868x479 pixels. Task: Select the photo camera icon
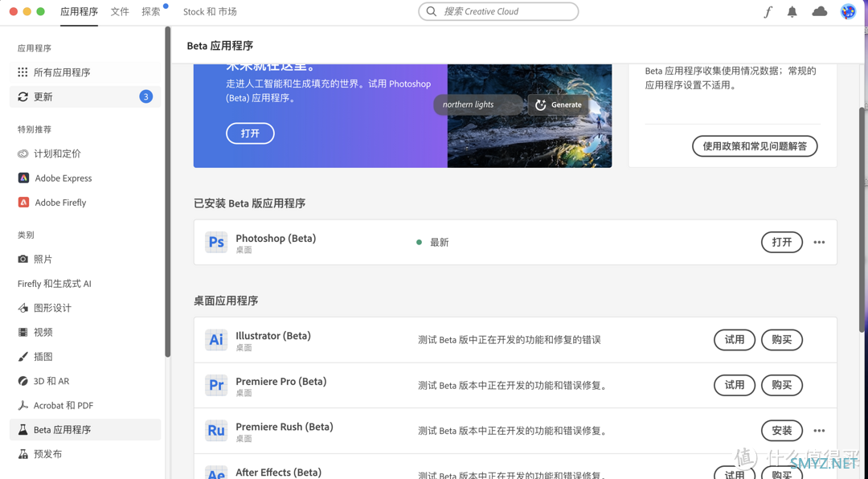(23, 259)
